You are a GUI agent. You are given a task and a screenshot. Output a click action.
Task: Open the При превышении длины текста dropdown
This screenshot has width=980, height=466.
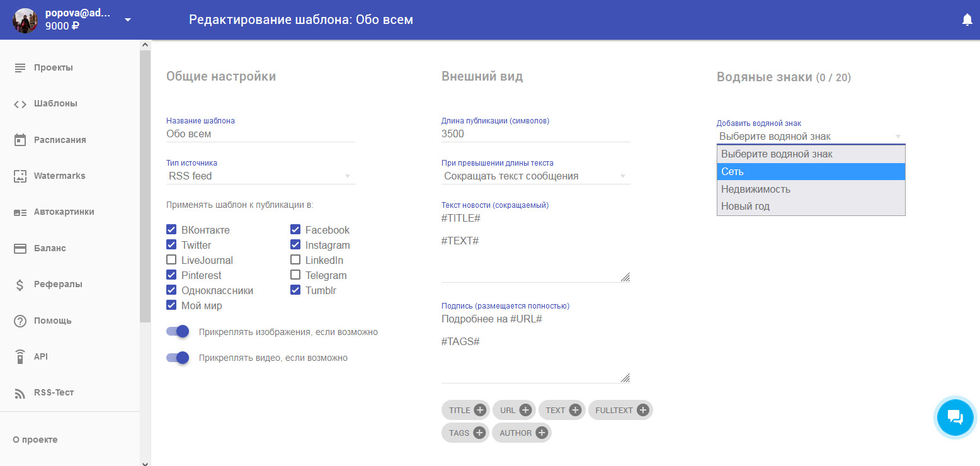[535, 176]
